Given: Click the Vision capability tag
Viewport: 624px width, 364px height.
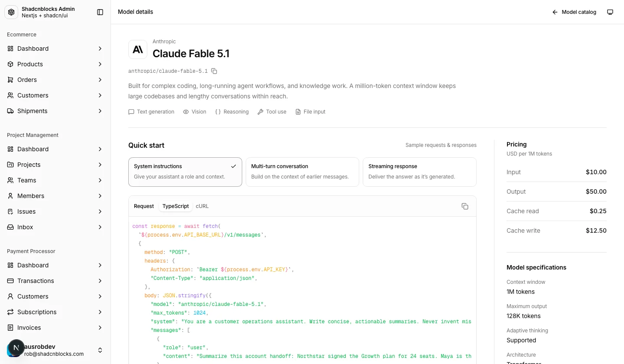Looking at the screenshot, I should [x=195, y=112].
